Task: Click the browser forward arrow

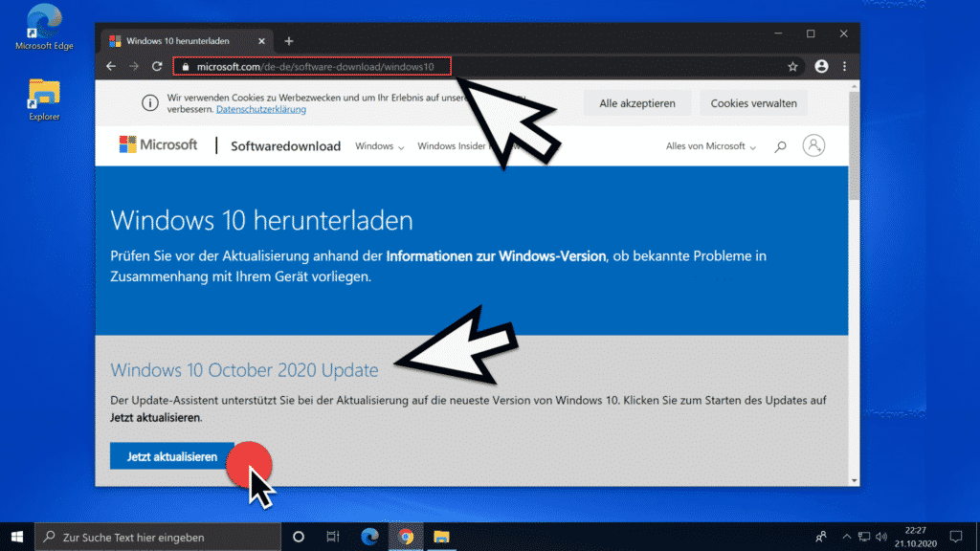Action: 134,66
